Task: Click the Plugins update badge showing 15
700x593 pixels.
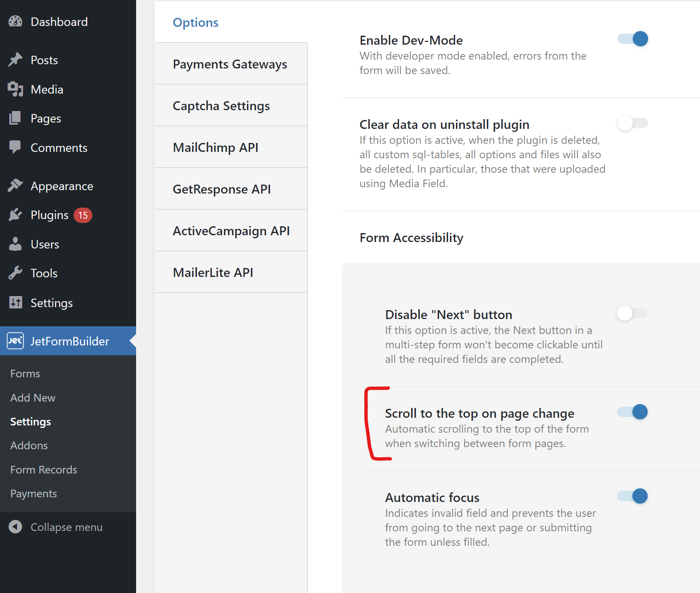Action: tap(83, 215)
